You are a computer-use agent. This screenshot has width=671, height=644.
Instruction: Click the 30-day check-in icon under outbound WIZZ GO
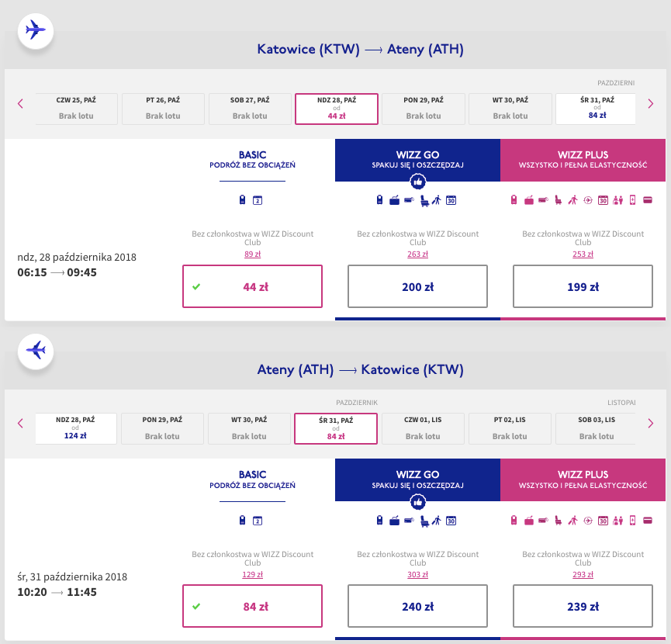[451, 200]
